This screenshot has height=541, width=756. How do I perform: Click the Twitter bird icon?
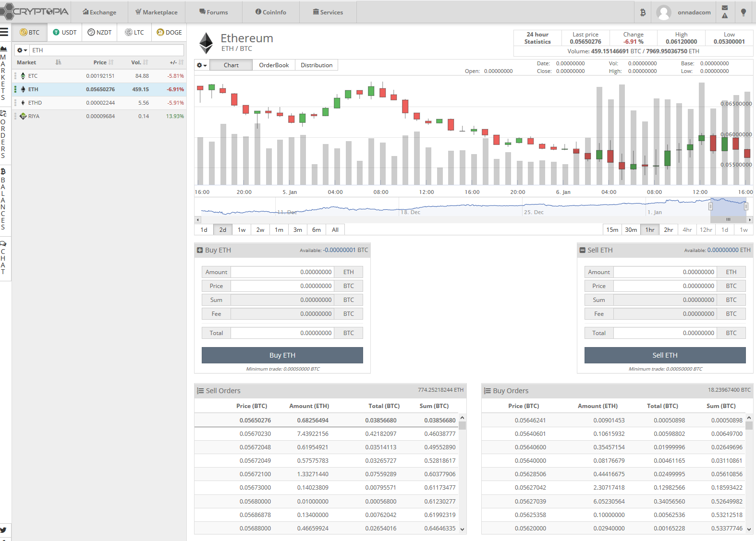[3, 530]
